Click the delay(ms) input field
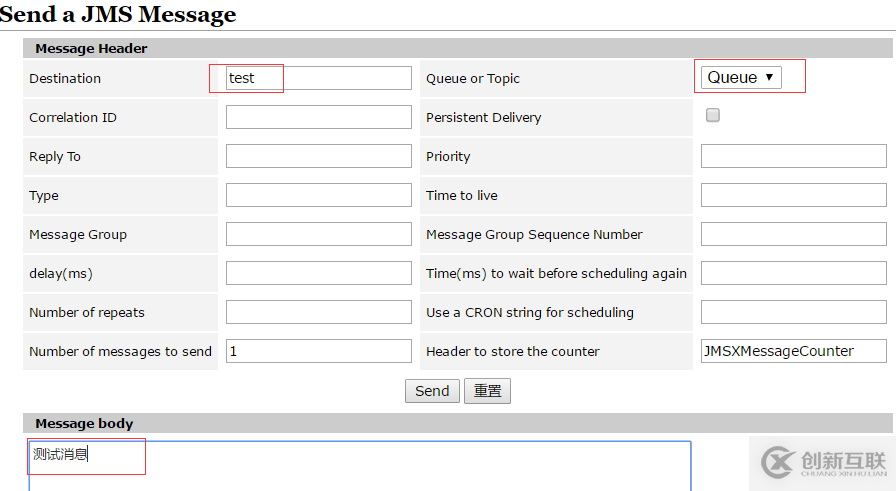 [x=318, y=273]
